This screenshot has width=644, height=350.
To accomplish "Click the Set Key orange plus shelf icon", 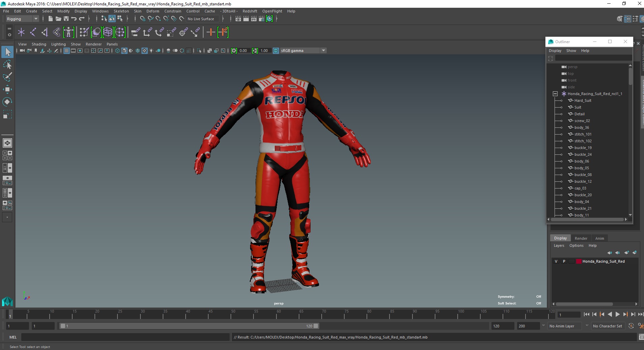I will tap(211, 32).
